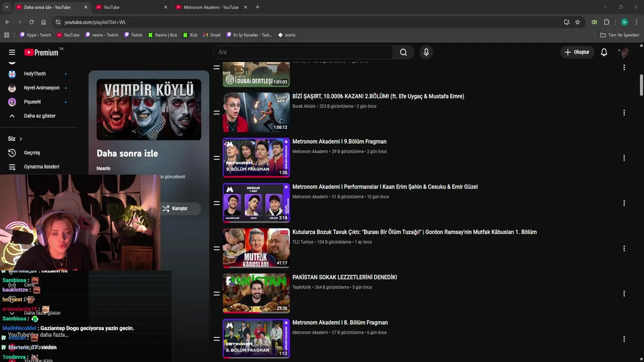Grab reorder handle of PAKİSTAN SOKAK row
Screen dimensions: 644x362
click(216, 294)
